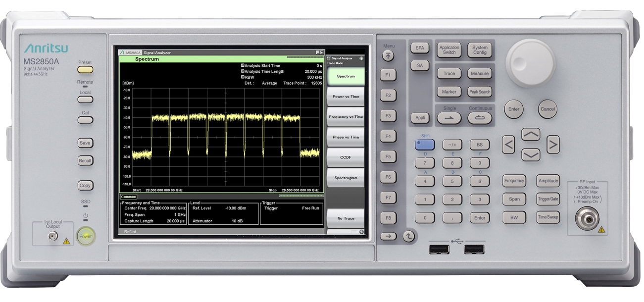Select Power vs Time trace mode

[x=346, y=97]
